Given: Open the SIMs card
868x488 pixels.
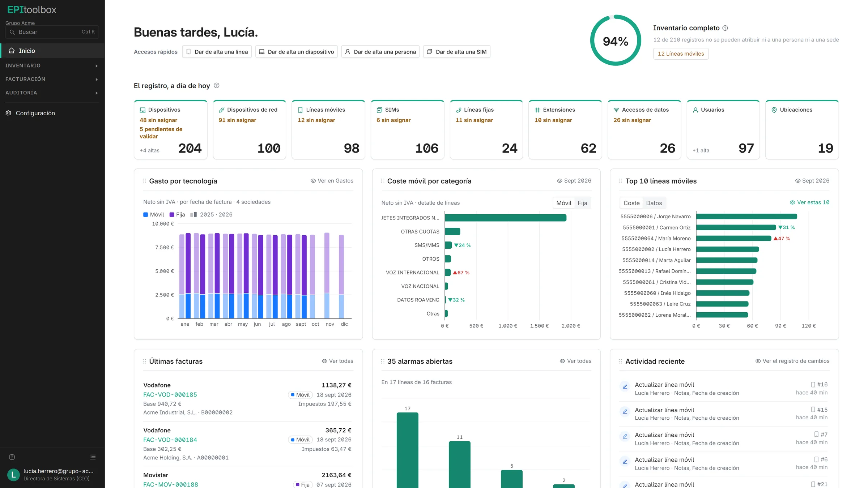Looking at the screenshot, I should [407, 130].
